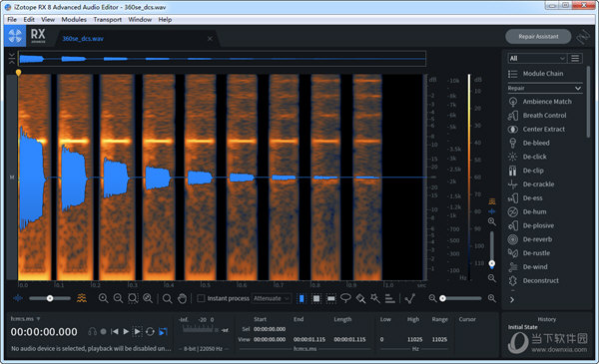This screenshot has width=599, height=364.
Task: Click the Find Similar Event checkmark icon
Action: coord(410,298)
